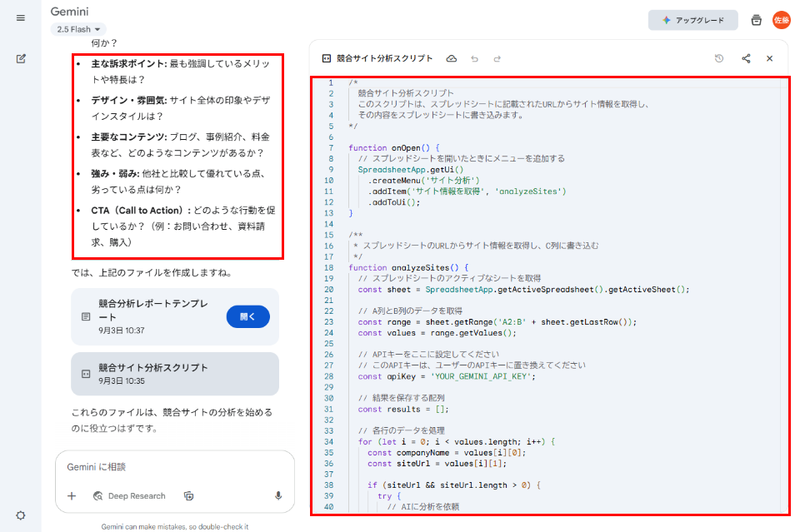Open the hamburger main menu
This screenshot has width=800, height=532.
tap(20, 17)
